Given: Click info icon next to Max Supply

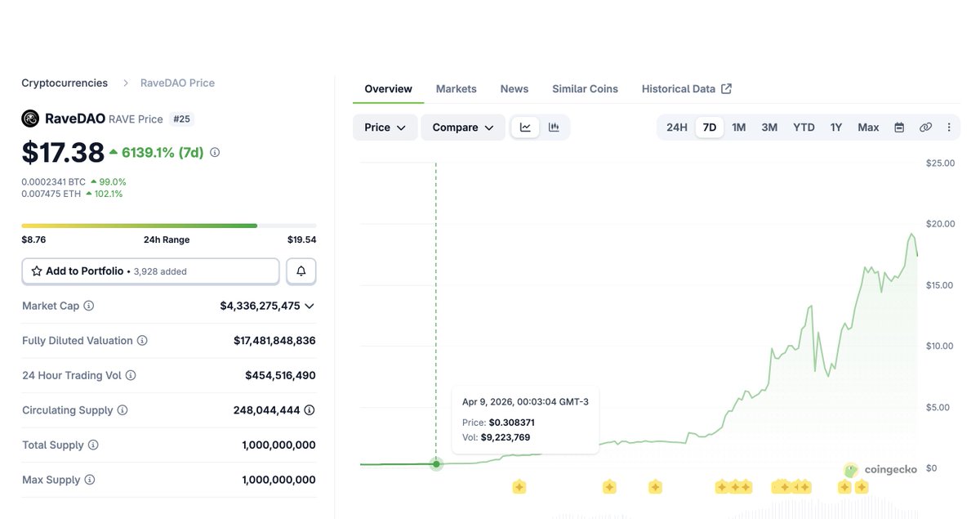Looking at the screenshot, I should coord(90,480).
